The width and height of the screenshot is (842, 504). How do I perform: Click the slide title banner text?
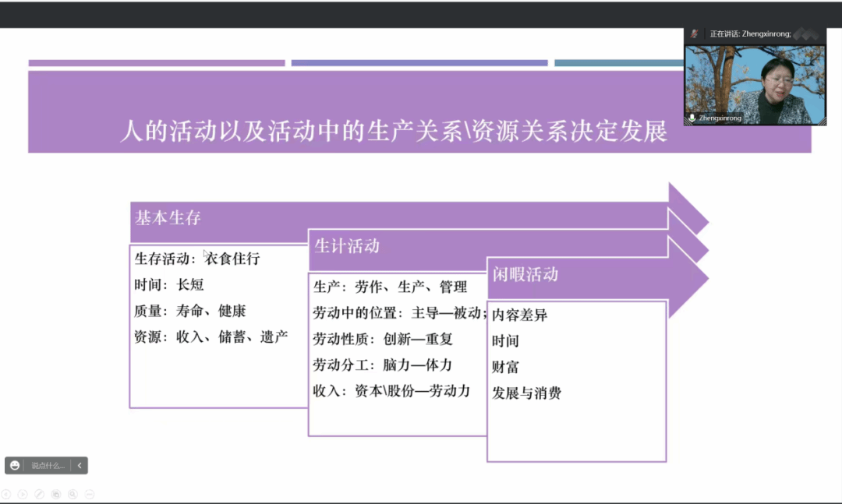click(x=393, y=131)
